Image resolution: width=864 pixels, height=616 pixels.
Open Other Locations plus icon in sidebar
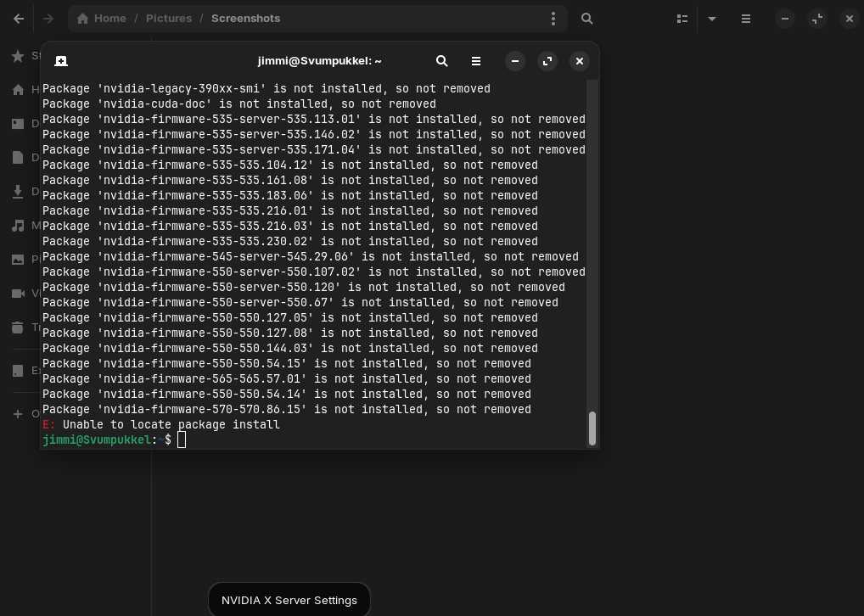point(18,414)
